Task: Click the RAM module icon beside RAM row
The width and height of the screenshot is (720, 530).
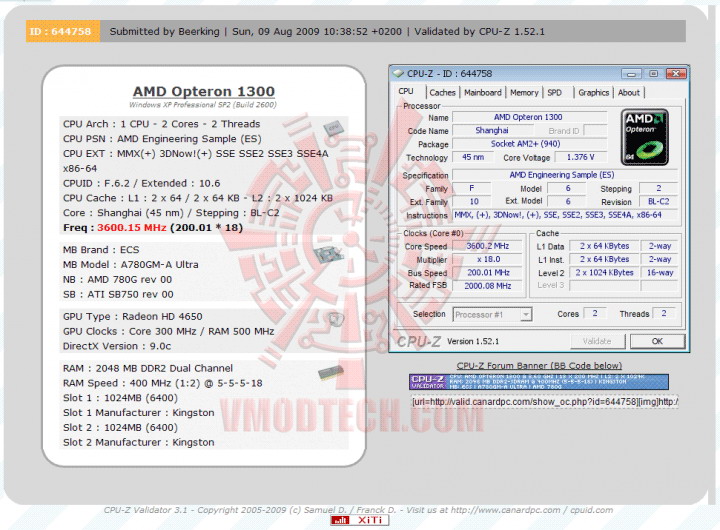Action: point(331,372)
